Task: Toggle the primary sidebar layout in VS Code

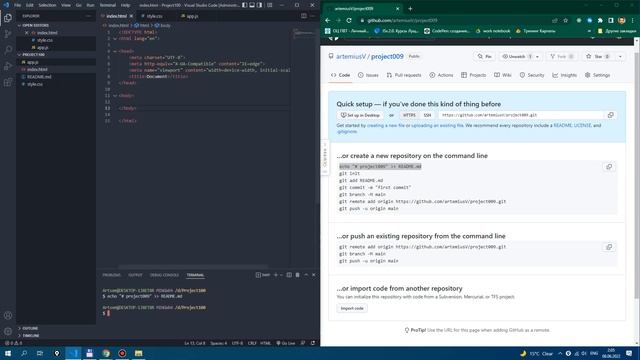Action: click(x=244, y=5)
